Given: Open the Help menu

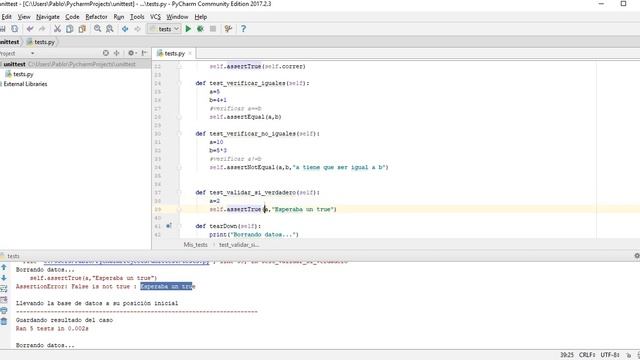Looking at the screenshot, I should tap(201, 17).
